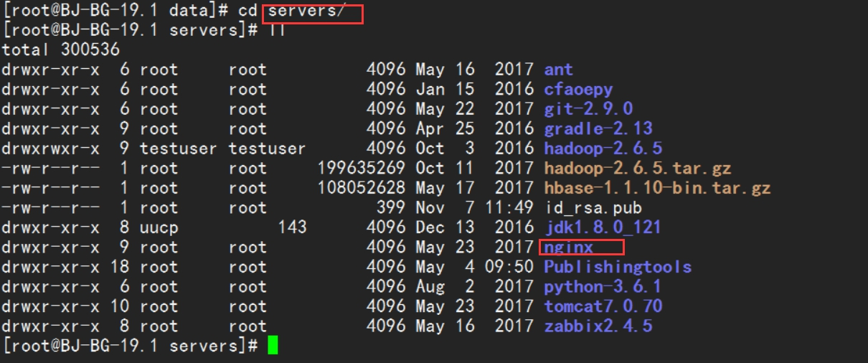Click the 'total 300536' output line
868x363 pixels.
[60, 49]
